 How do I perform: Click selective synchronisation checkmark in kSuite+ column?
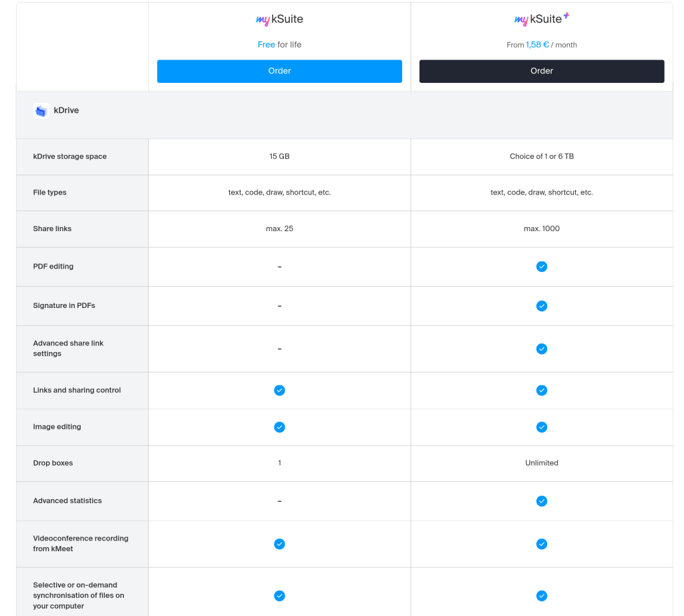542,596
